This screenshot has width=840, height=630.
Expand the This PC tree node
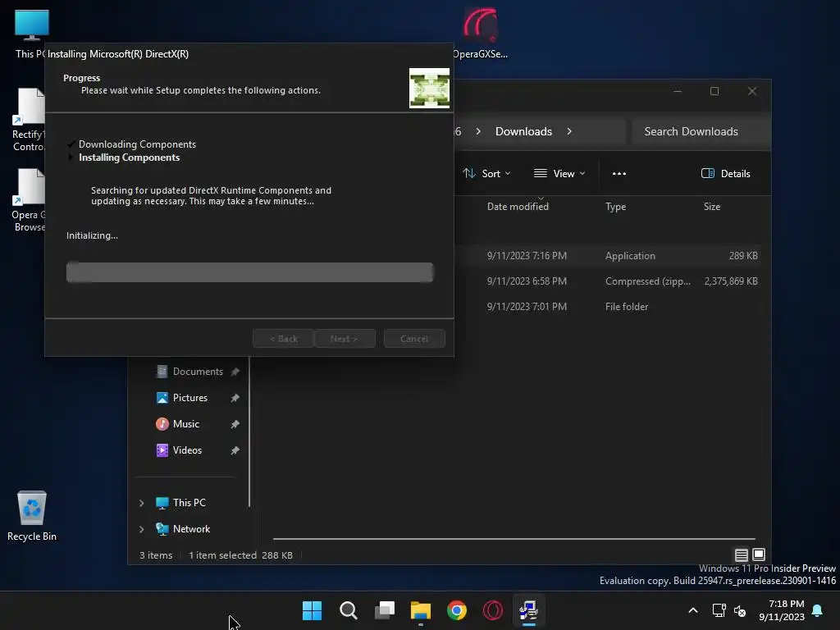click(x=141, y=503)
